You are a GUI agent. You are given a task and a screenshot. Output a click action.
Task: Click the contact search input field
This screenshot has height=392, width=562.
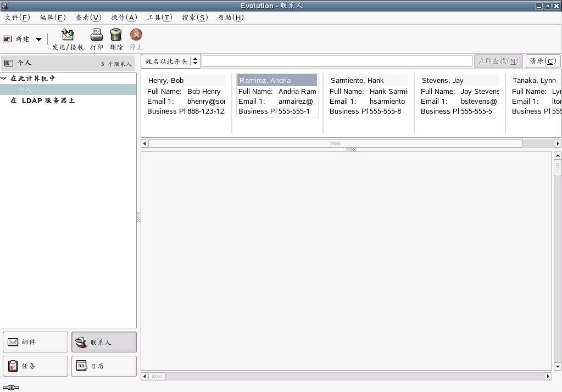(337, 61)
